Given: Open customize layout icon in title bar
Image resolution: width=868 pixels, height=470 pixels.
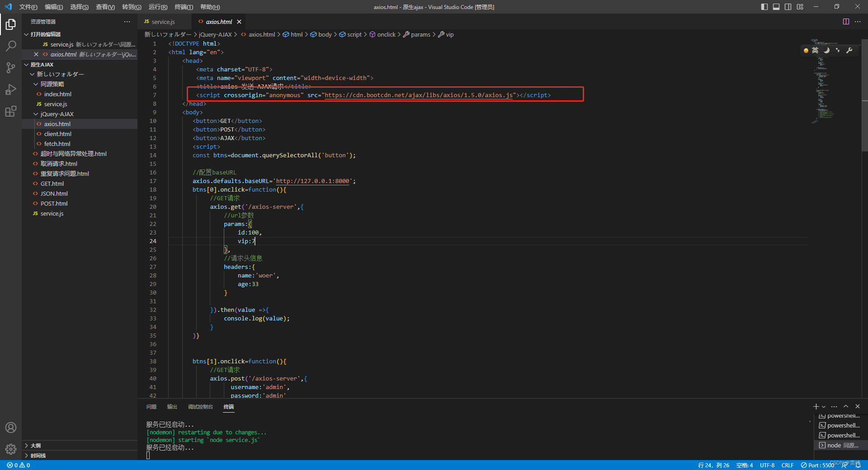Looking at the screenshot, I should pyautogui.click(x=800, y=7).
